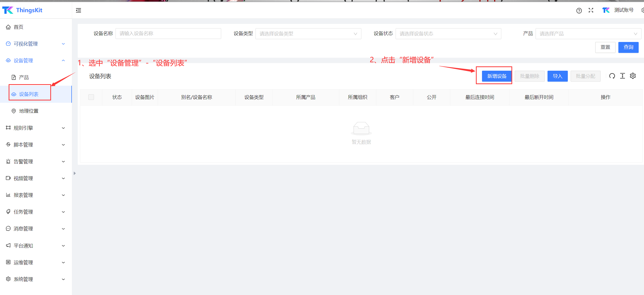Screen dimensions: 644x295
Task: Open the 设备类型 dropdown
Action: click(308, 34)
